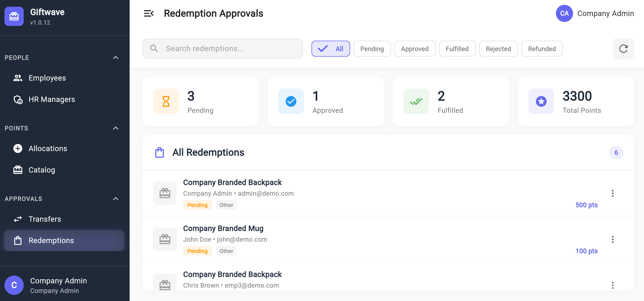This screenshot has height=301, width=644.
Task: Click gift thumbnail for Company Branded Mug
Action: coord(165,239)
